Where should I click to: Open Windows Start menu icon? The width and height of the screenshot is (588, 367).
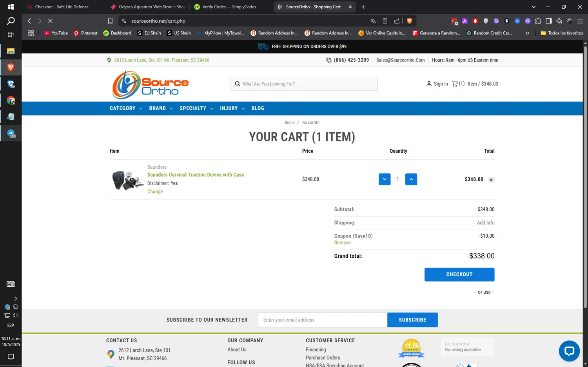[x=11, y=7]
